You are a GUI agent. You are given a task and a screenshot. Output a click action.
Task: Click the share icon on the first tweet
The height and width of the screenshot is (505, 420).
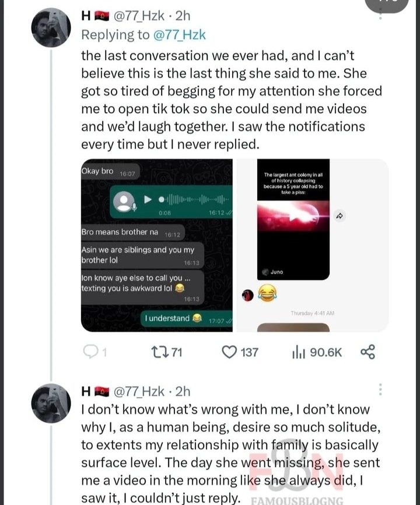coord(368,352)
